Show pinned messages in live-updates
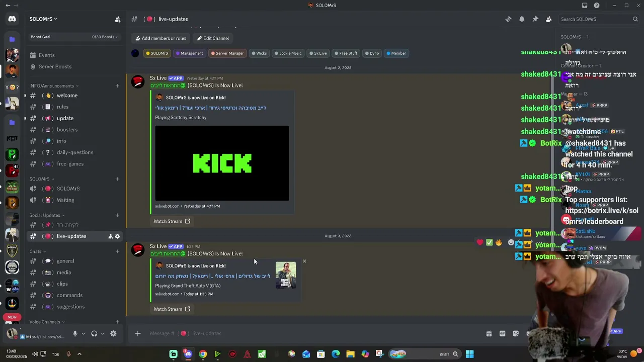 [535, 19]
